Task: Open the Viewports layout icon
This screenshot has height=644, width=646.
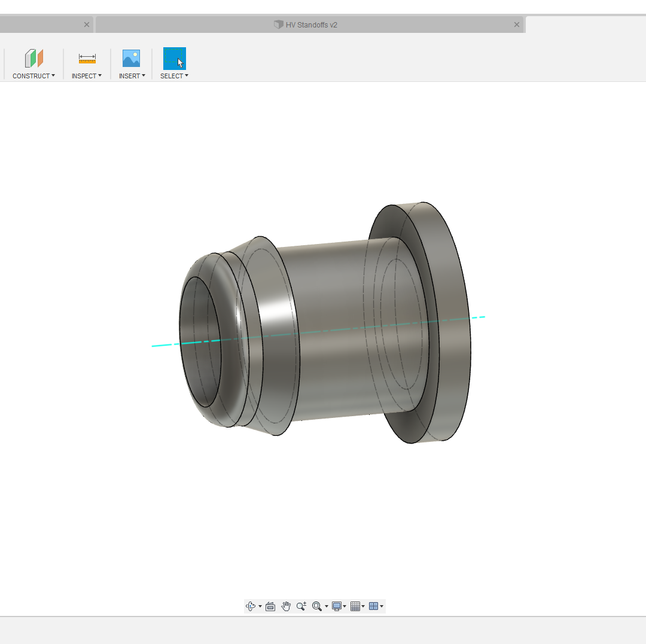Action: coord(374,606)
